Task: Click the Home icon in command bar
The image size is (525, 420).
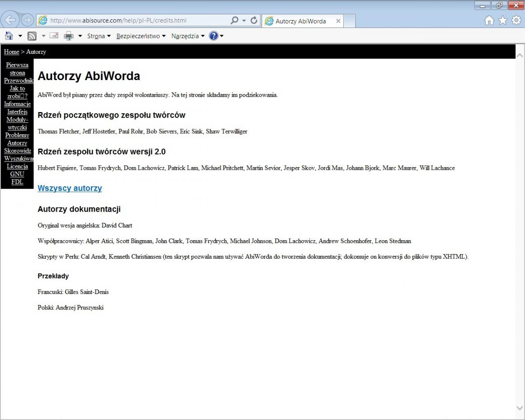Action: coord(9,36)
